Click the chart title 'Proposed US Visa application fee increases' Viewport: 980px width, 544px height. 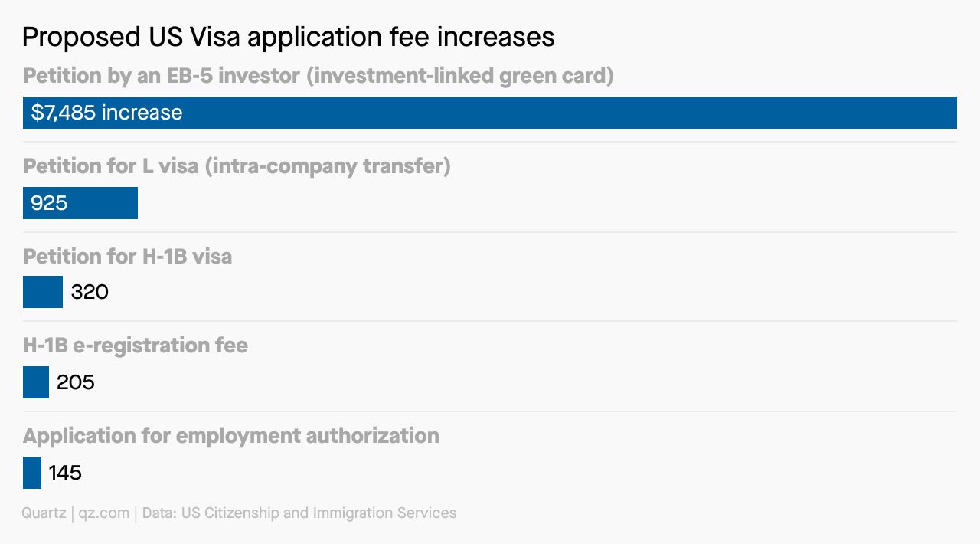288,37
